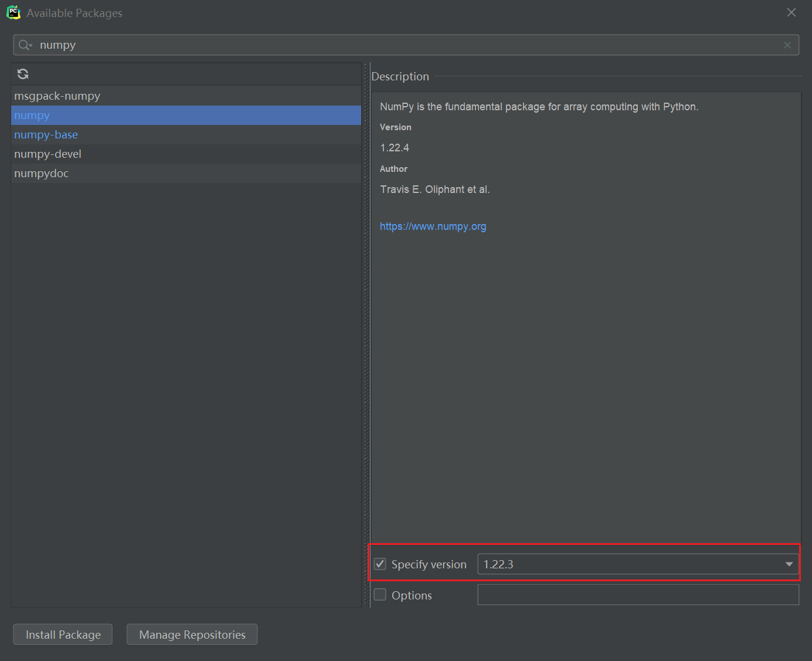Viewport: 812px width, 661px height.
Task: Click the refresh packages list icon
Action: (x=23, y=74)
